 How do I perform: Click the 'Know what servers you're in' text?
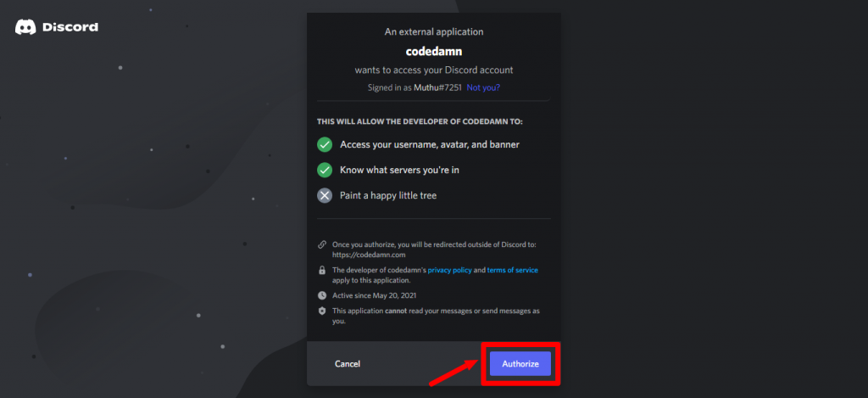coord(400,171)
